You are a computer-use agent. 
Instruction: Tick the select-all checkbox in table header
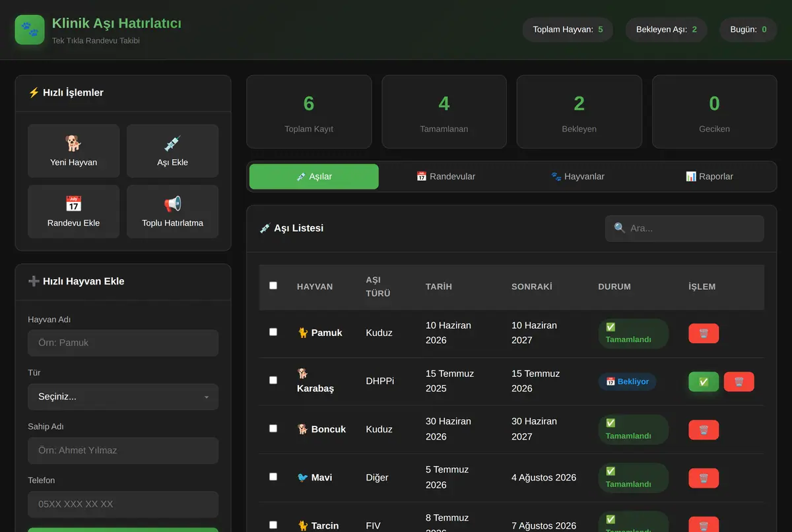pos(273,286)
